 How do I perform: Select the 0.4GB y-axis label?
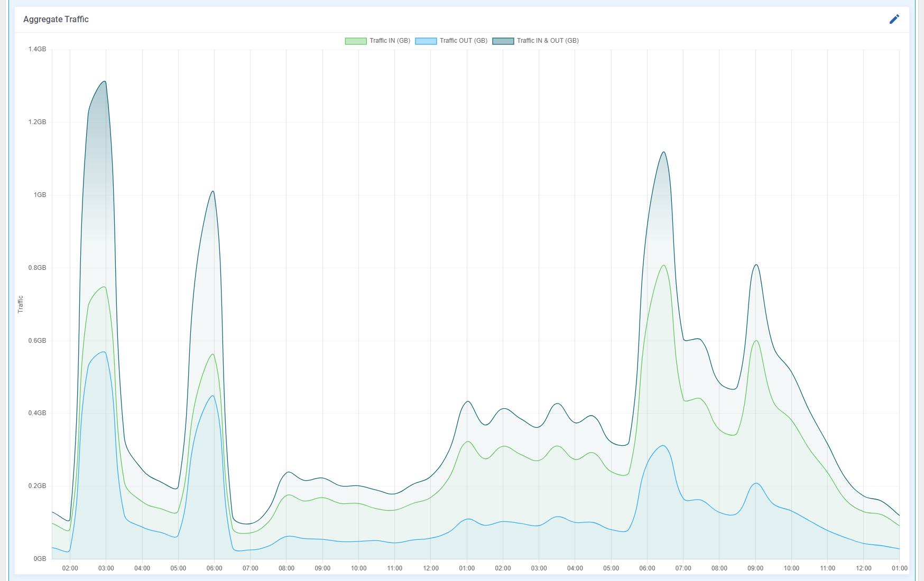coord(37,413)
